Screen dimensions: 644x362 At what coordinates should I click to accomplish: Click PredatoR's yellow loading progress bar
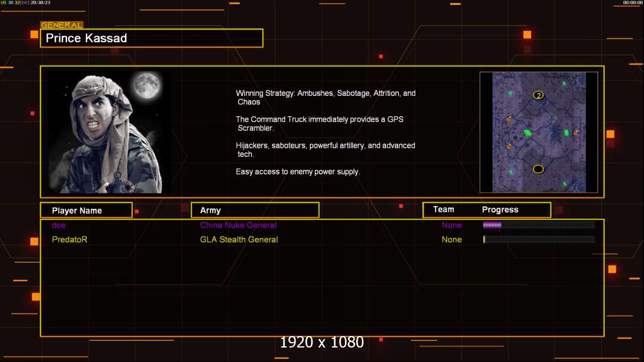point(539,239)
